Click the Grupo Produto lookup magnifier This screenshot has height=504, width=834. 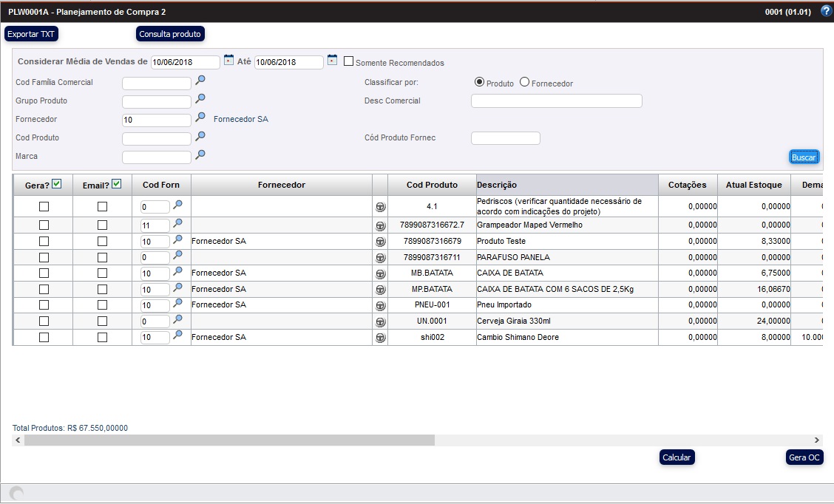[200, 100]
